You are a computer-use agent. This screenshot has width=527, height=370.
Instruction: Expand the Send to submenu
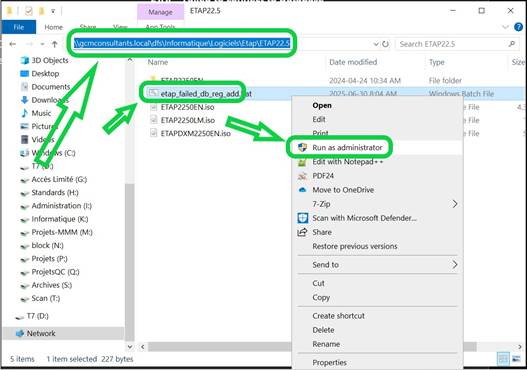[376, 265]
